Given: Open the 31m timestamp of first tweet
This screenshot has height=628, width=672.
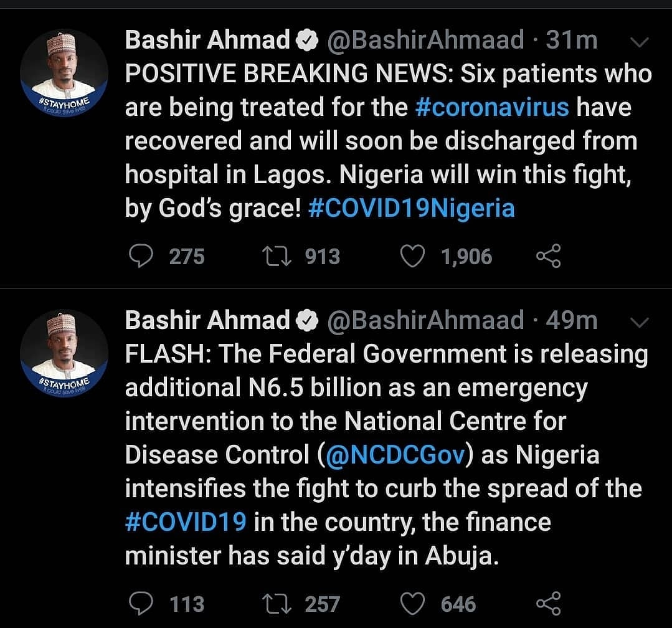Looking at the screenshot, I should pyautogui.click(x=571, y=40).
